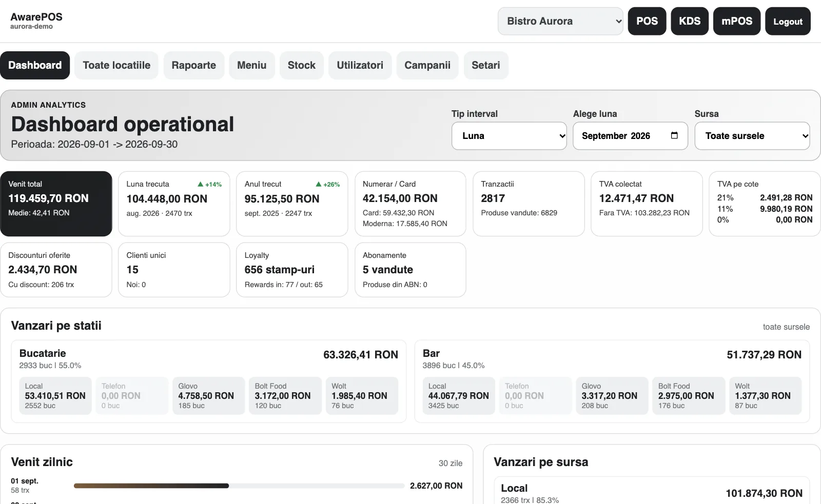821x504 pixels.
Task: Expand the Tip interval Luna dropdown
Action: point(509,136)
